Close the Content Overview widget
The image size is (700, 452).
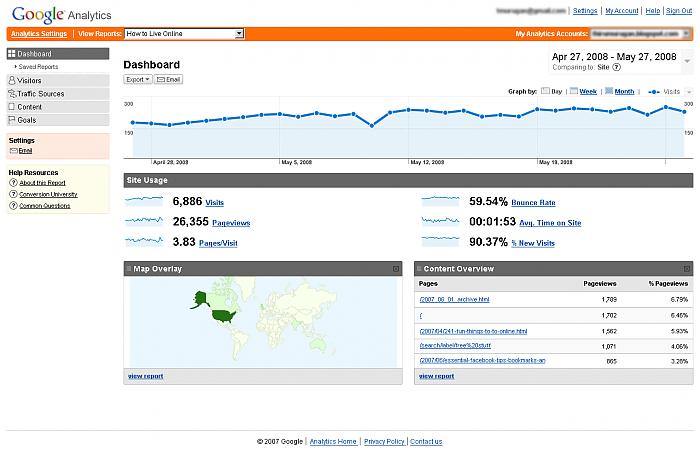pos(687,269)
